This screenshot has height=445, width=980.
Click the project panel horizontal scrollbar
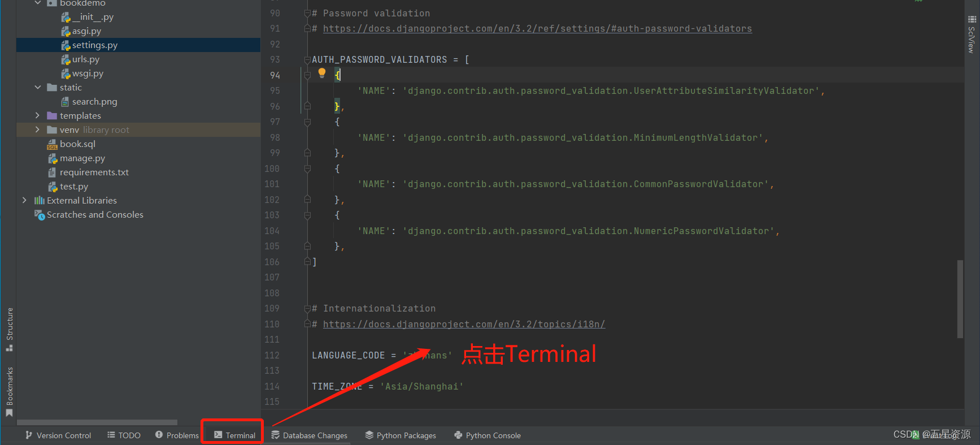pos(97,422)
